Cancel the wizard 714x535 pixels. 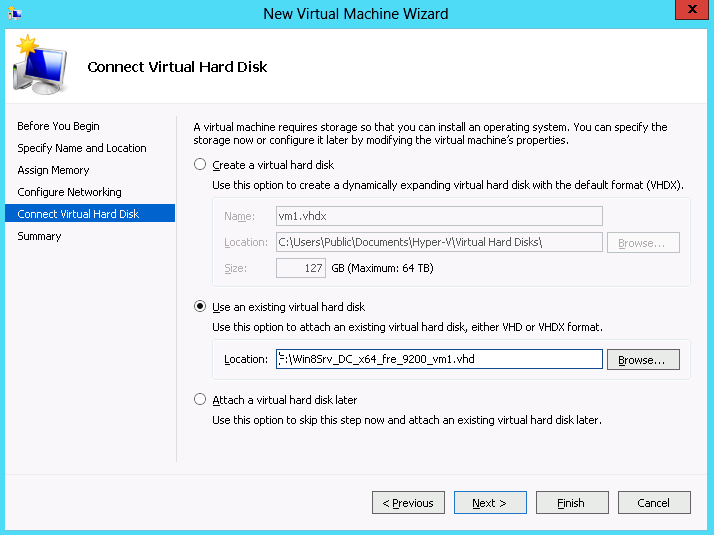click(x=654, y=503)
